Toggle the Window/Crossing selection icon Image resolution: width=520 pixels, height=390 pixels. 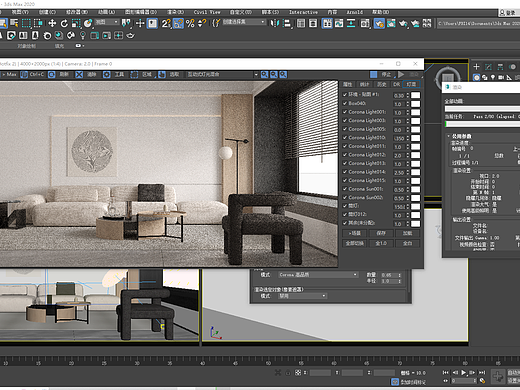(38, 23)
